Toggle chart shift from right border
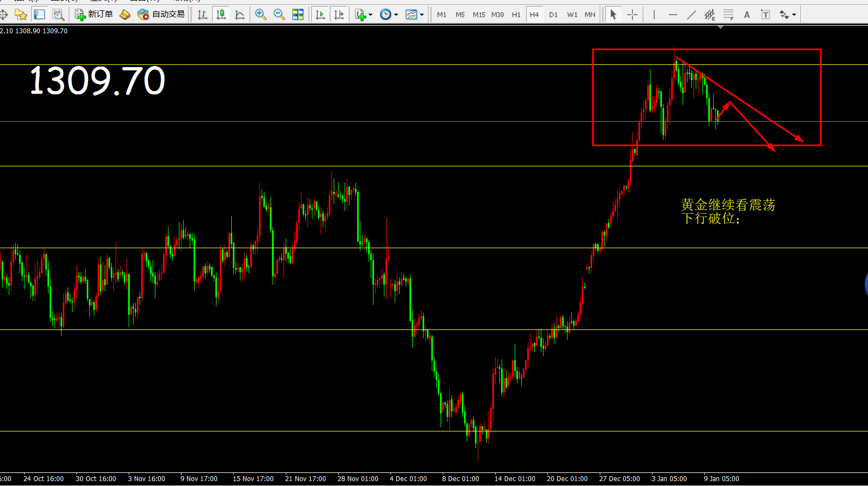Screen dimensions: 868x486 click(339, 15)
